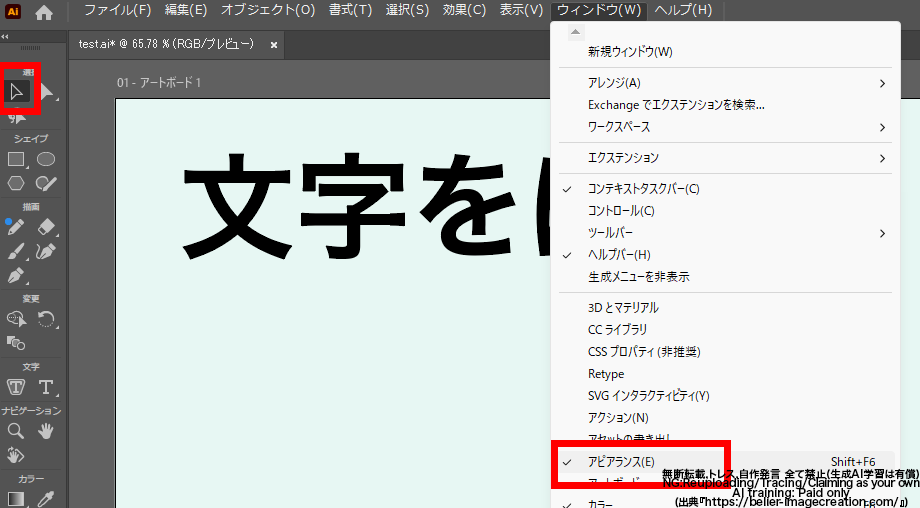Select the Type (T) tool
Viewport: 920px width, 508px height.
coord(46,387)
